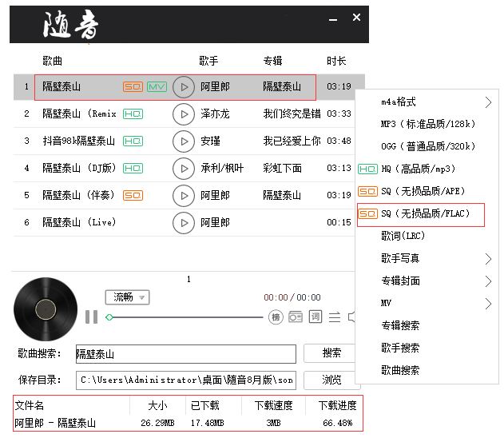The width and height of the screenshot is (504, 438).
Task: Click the HQ badge on the DJ版 track
Action: click(x=133, y=169)
